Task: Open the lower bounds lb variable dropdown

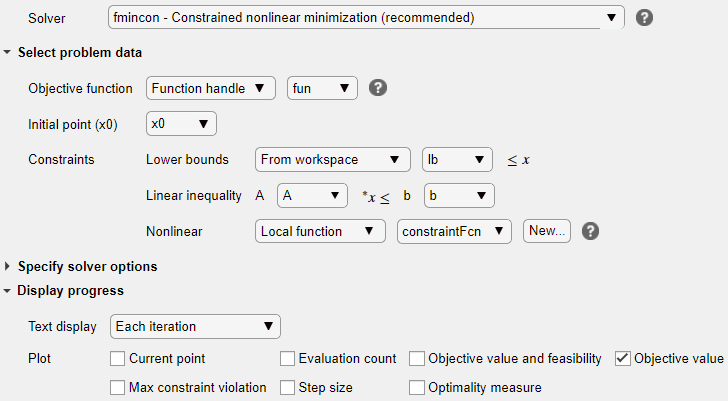Action: click(457, 159)
